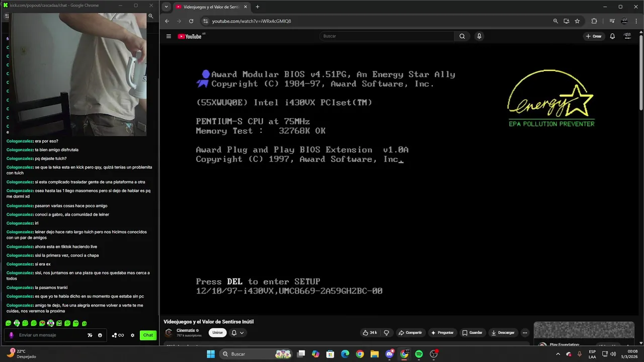This screenshot has height=362, width=644.
Task: Click the Compartir share button
Action: pyautogui.click(x=410, y=333)
